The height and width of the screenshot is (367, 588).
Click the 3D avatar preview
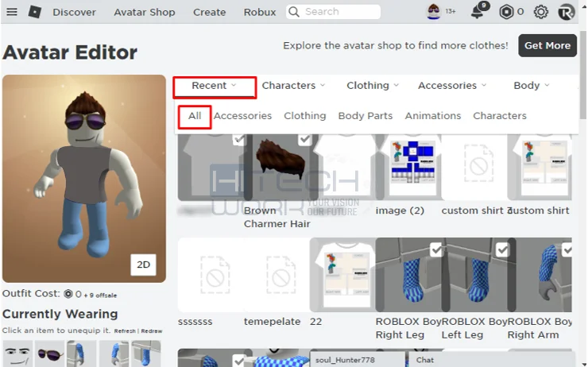tap(84, 179)
